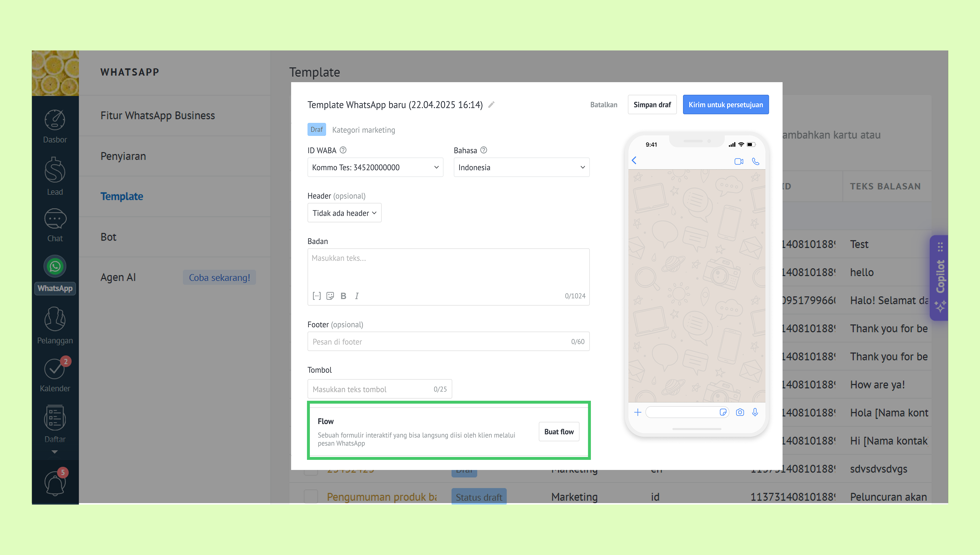Open the Lead dollar icon

click(55, 170)
